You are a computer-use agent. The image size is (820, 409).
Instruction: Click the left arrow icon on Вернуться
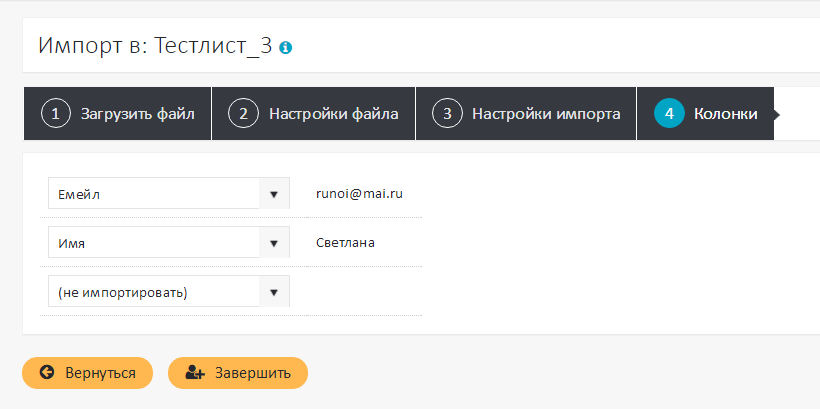pos(47,373)
